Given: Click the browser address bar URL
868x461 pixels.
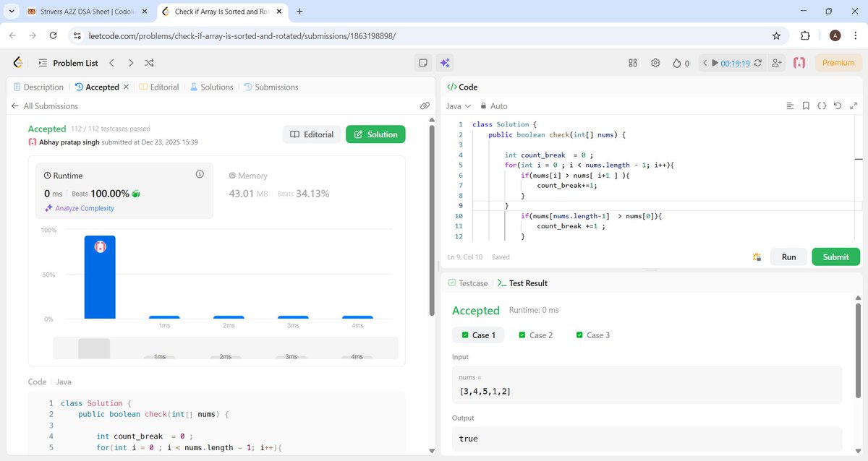Looking at the screenshot, I should click(242, 35).
